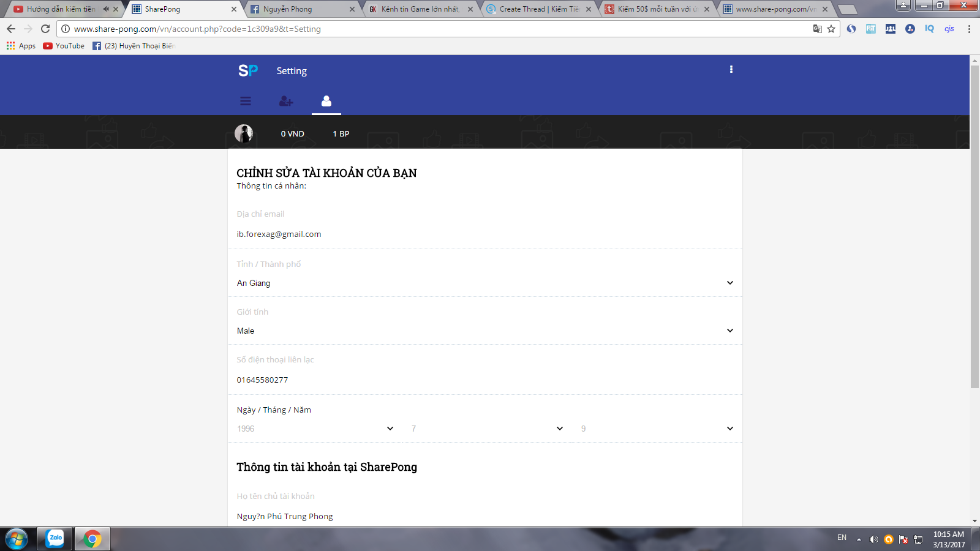Viewport: 980px width, 551px height.
Task: Open the Windows Start menu
Action: (17, 539)
